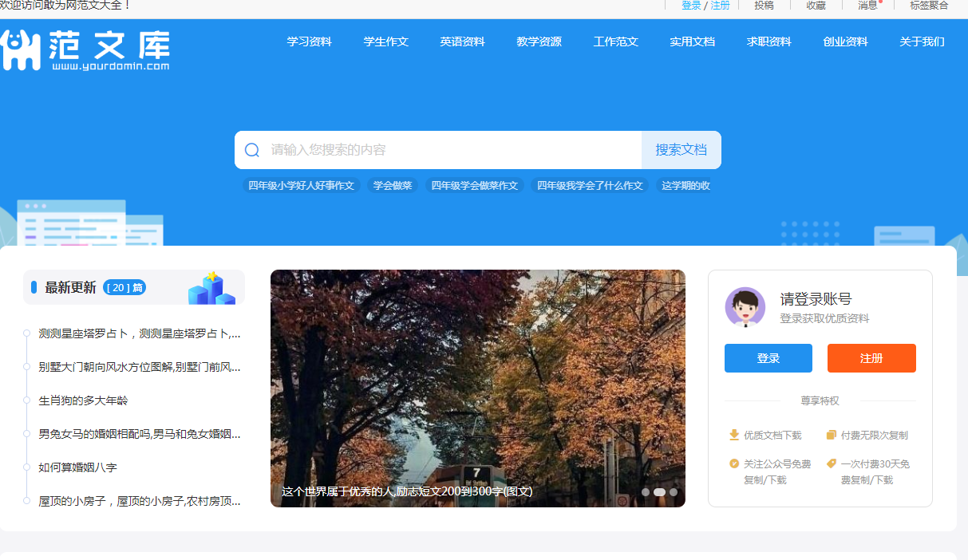Open article 屋顶的小房子
This screenshot has width=968, height=560.
[140, 501]
